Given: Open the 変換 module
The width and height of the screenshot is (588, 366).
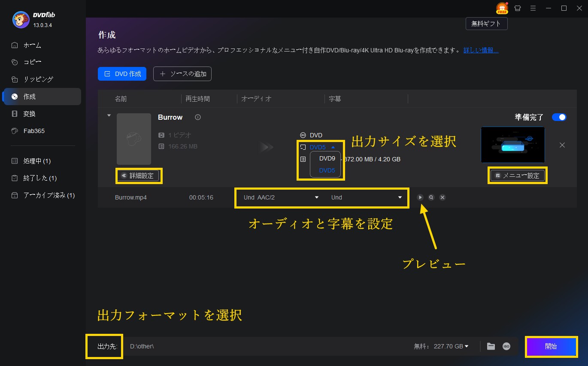Looking at the screenshot, I should click(x=41, y=114).
